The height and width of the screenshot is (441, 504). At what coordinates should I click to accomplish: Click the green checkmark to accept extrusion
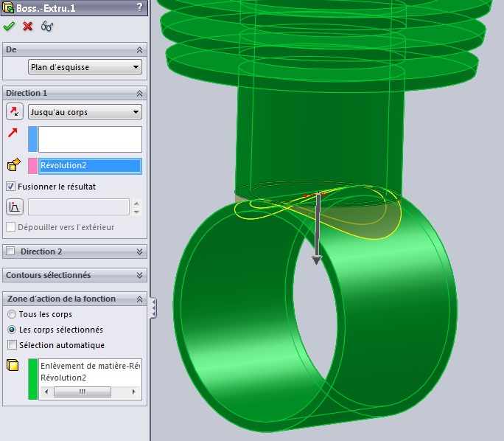pyautogui.click(x=9, y=27)
